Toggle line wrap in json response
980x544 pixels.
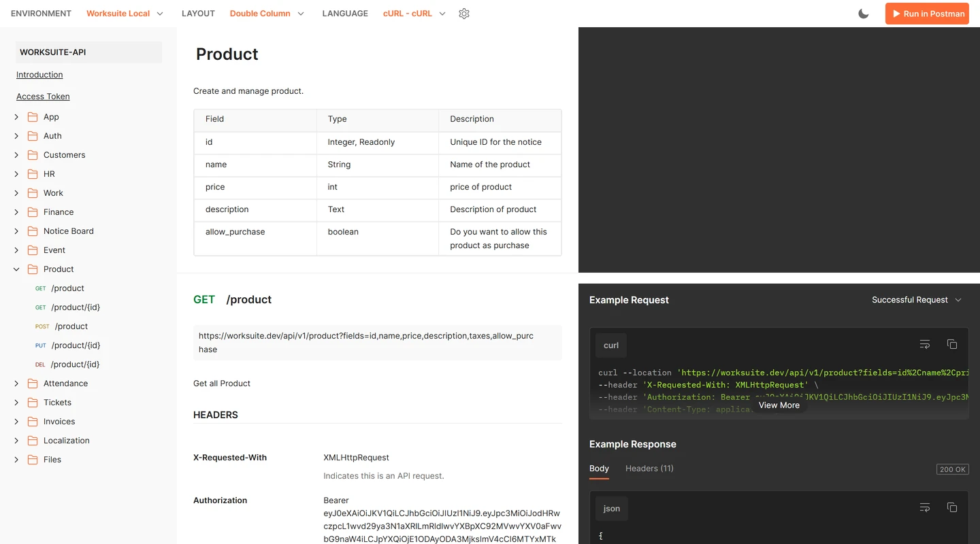(x=925, y=508)
